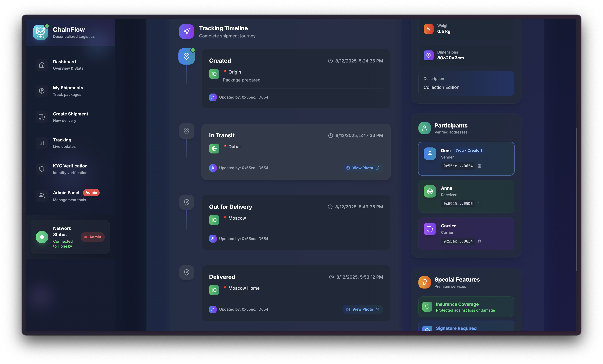
Task: Click the Admin badge in Network Status
Action: 92,237
